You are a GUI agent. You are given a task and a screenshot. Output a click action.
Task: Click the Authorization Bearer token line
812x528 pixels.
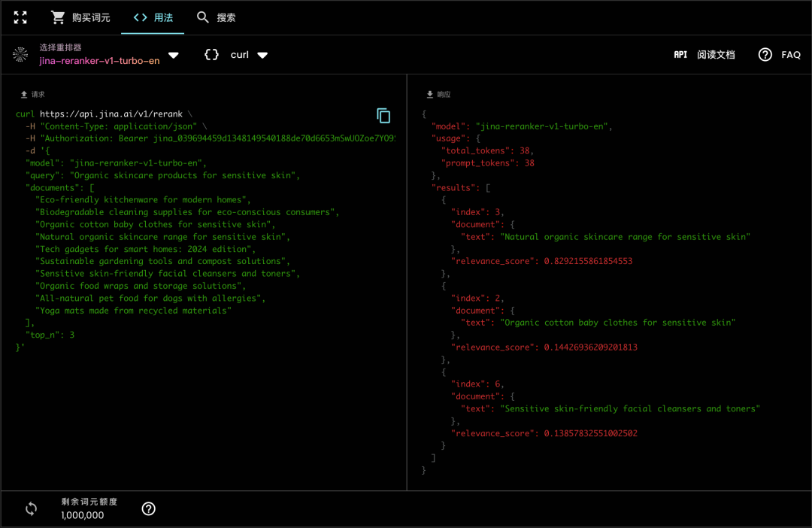click(211, 138)
